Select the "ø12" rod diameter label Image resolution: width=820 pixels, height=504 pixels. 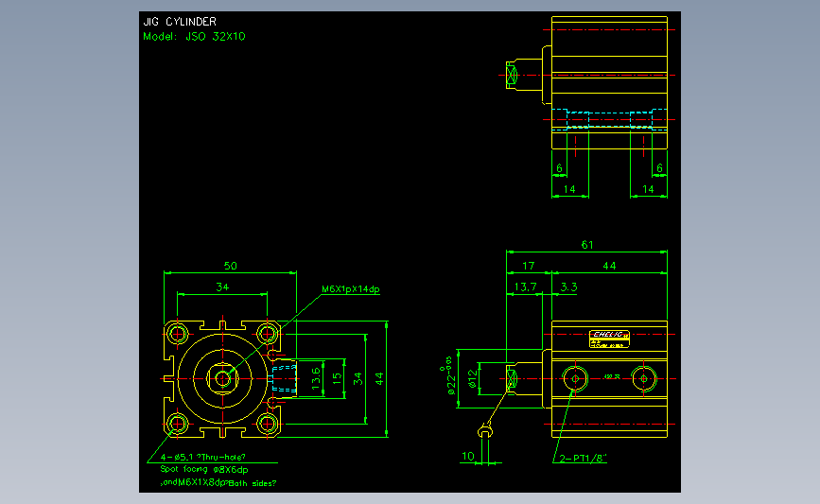pyautogui.click(x=473, y=378)
